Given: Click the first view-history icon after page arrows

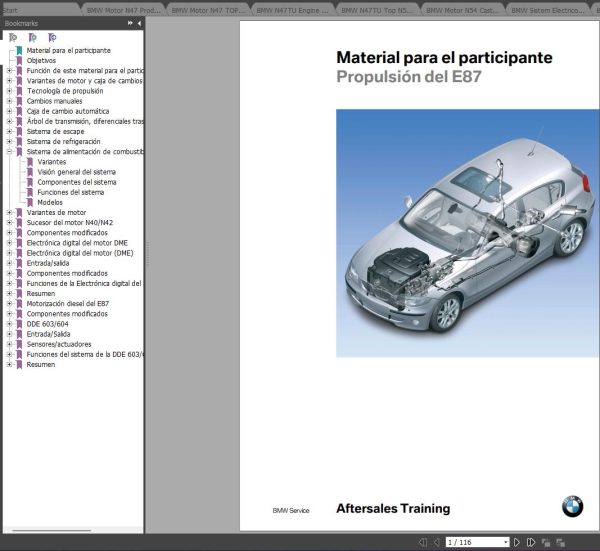Looking at the screenshot, I should [x=546, y=542].
